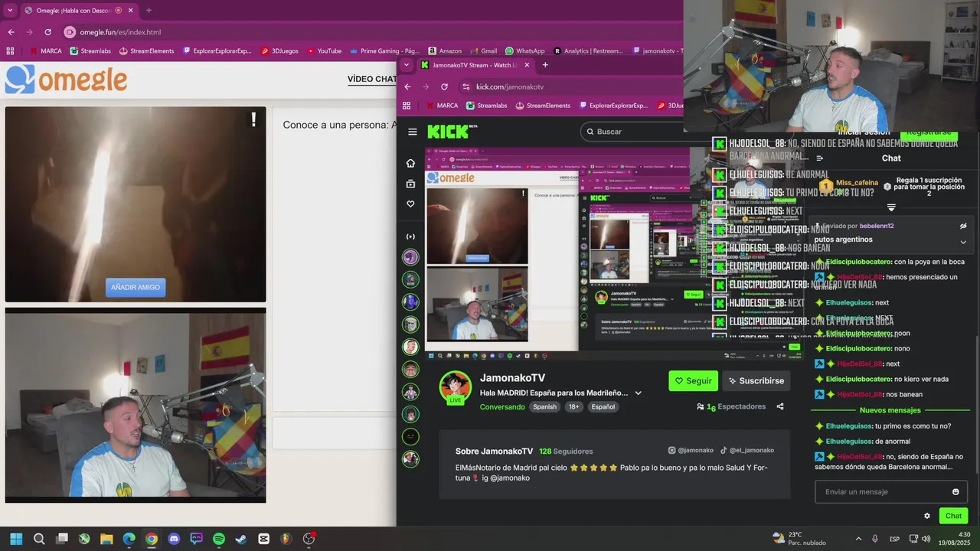Open Discord from the taskbar

pyautogui.click(x=174, y=539)
